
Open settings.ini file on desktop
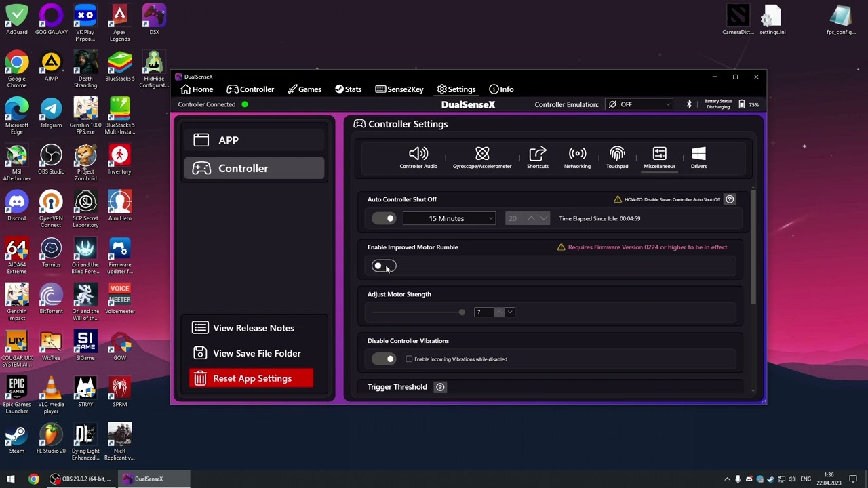click(x=772, y=20)
